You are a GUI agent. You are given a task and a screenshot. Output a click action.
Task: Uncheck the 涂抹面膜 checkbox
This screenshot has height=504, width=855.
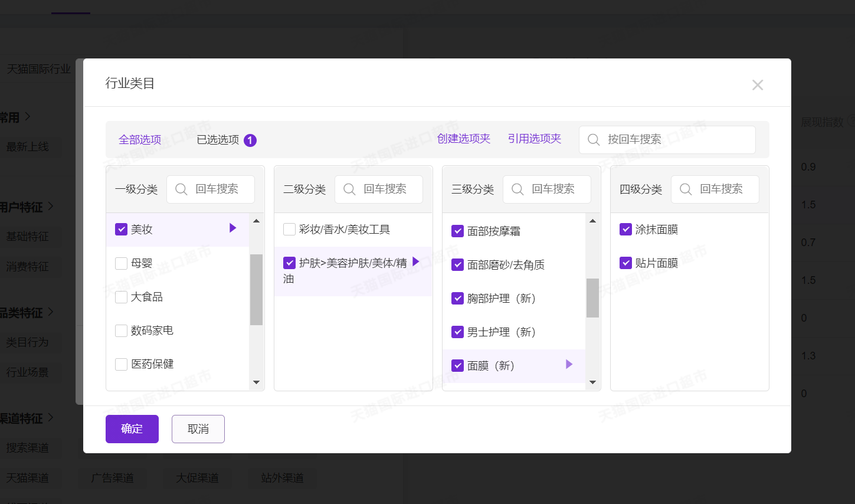click(625, 229)
